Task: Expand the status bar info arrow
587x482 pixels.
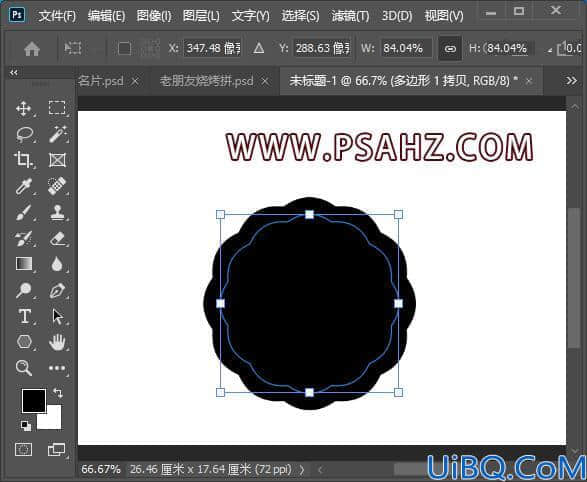Action: pos(302,470)
